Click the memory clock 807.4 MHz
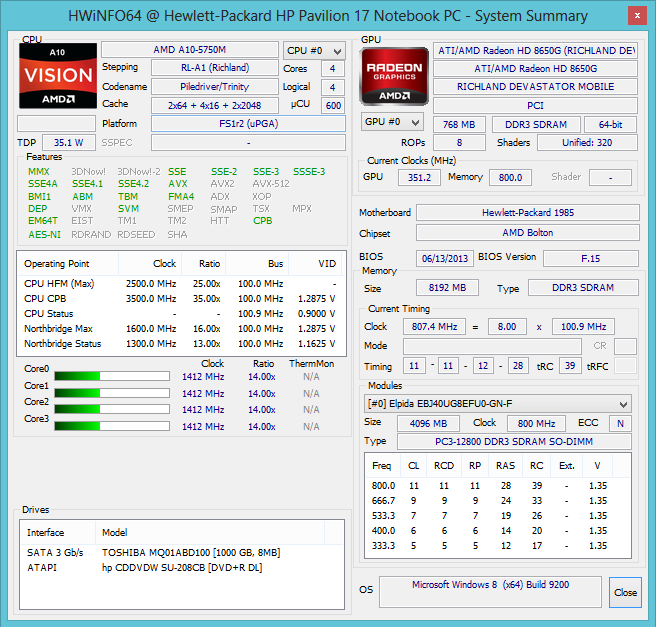 pos(434,327)
